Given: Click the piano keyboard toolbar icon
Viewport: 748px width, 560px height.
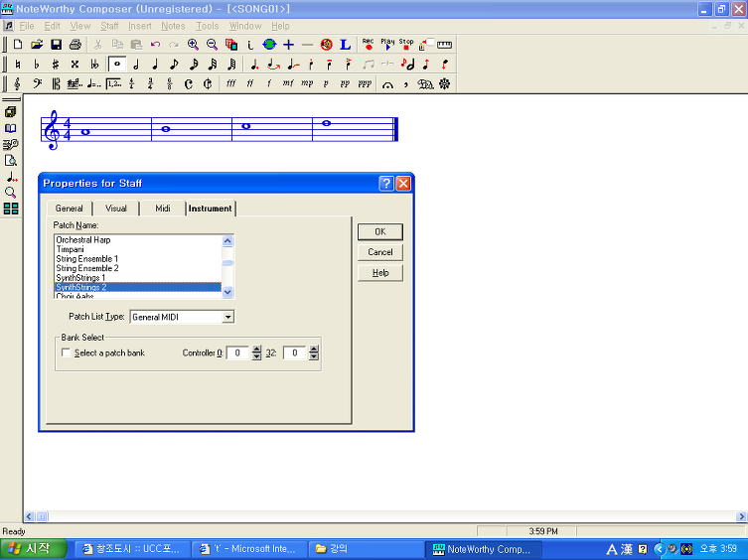Looking at the screenshot, I should (x=444, y=45).
